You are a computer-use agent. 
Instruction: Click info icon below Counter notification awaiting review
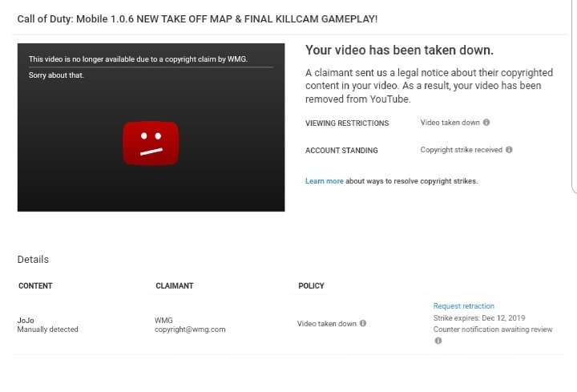438,341
